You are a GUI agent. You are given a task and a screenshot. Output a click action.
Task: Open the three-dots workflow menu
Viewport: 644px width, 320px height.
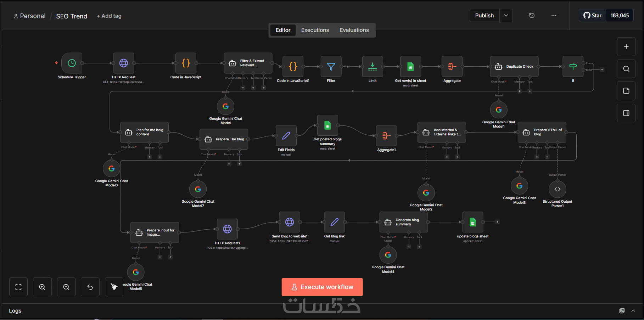554,16
